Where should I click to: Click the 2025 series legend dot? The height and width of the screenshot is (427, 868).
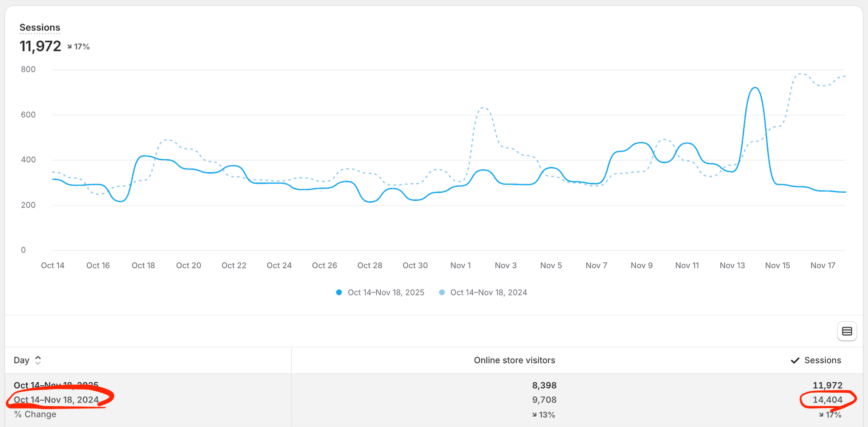point(339,292)
